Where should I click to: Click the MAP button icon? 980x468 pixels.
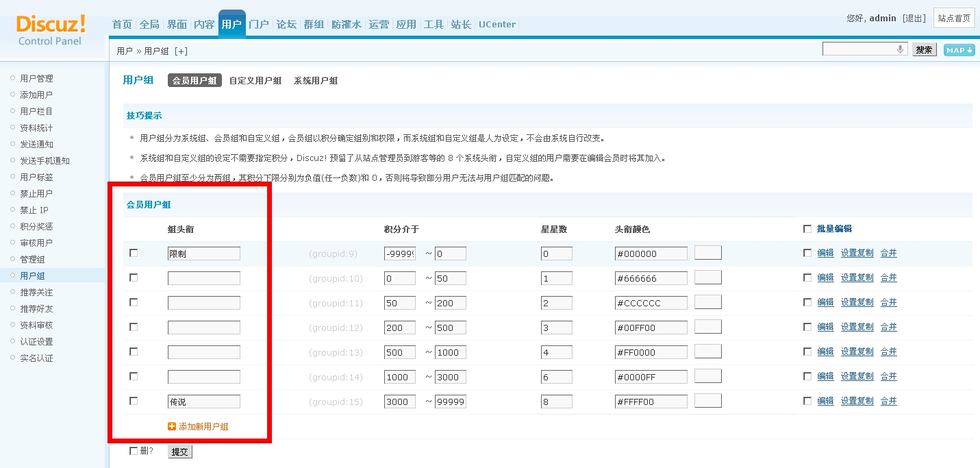click(x=959, y=50)
